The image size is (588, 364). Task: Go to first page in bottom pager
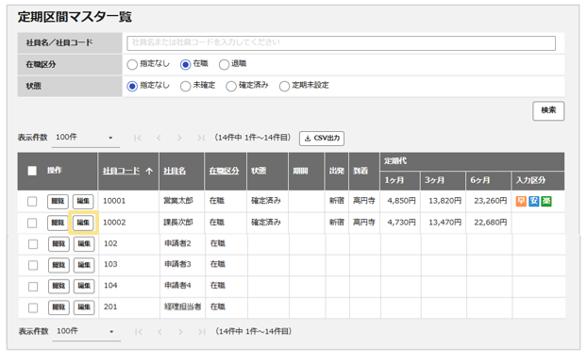click(x=139, y=331)
